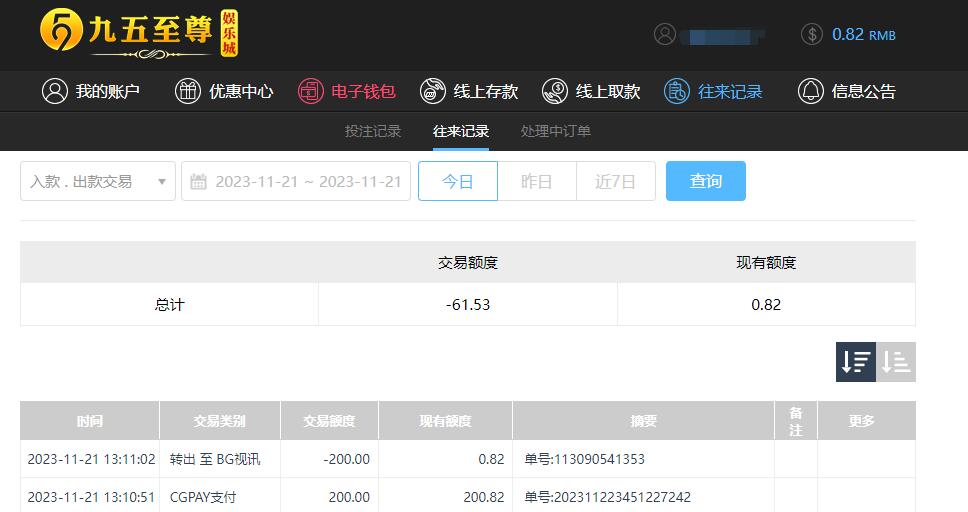The width and height of the screenshot is (968, 512).
Task: Click the 线上存款 deposit icon
Action: click(x=433, y=91)
